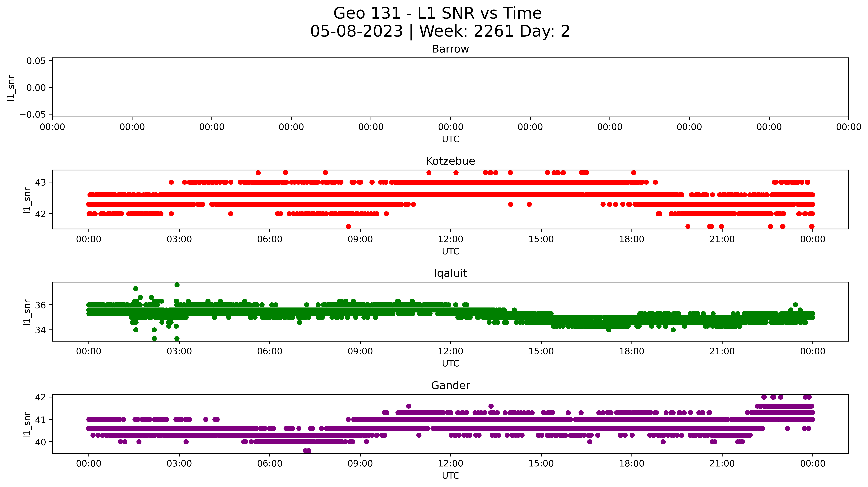Click the 41 tick on Gander y-axis

[40, 420]
